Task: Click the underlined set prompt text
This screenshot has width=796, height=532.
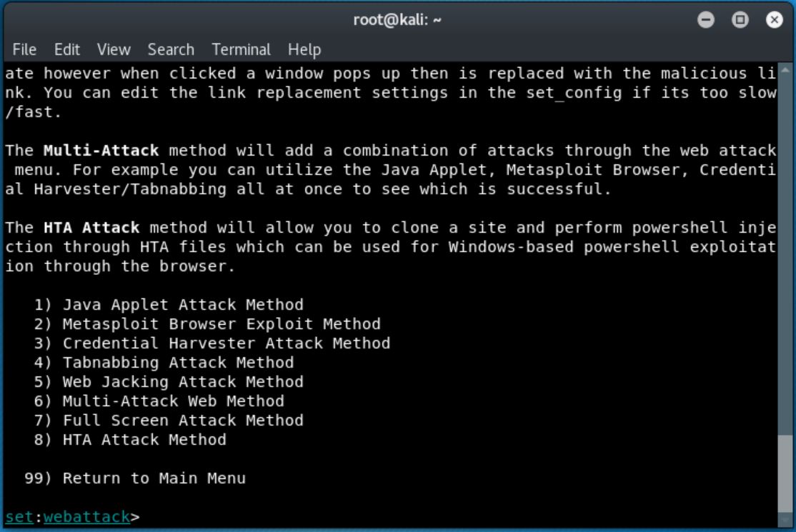Action: coord(19,517)
